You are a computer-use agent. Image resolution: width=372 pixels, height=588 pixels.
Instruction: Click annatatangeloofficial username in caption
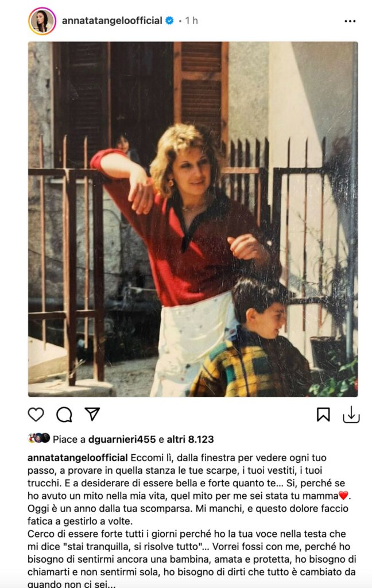[x=77, y=458]
